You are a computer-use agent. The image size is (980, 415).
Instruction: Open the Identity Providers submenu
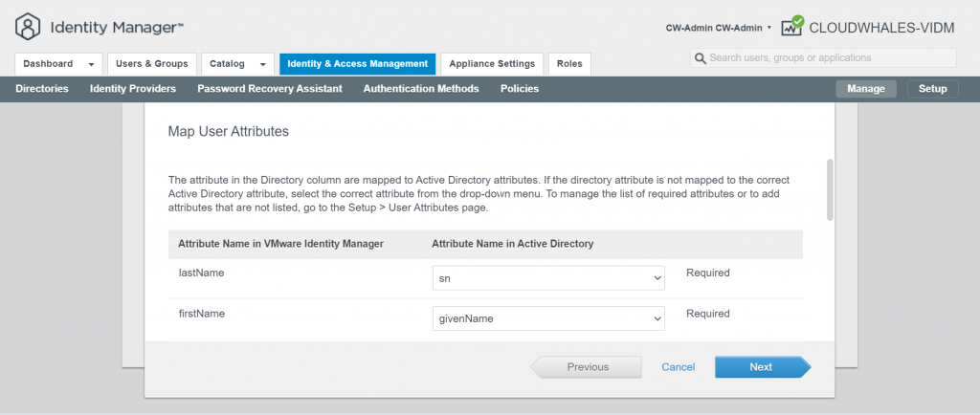pos(133,89)
